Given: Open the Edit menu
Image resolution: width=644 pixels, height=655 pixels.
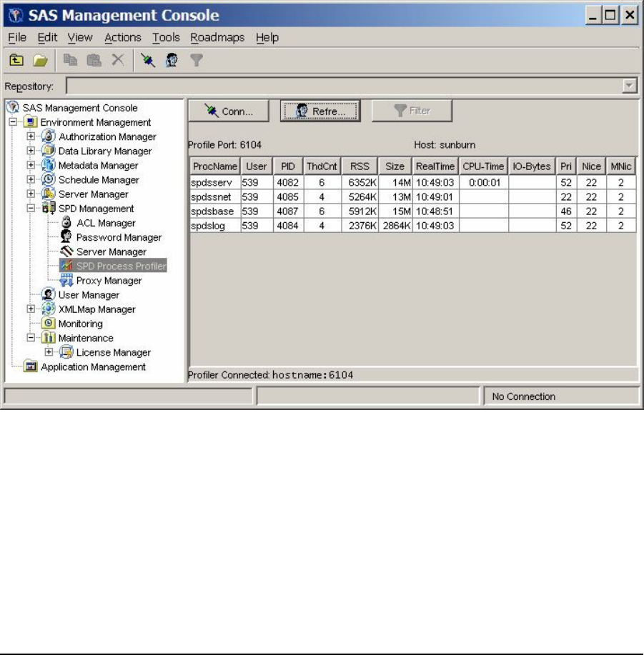Looking at the screenshot, I should click(x=47, y=37).
